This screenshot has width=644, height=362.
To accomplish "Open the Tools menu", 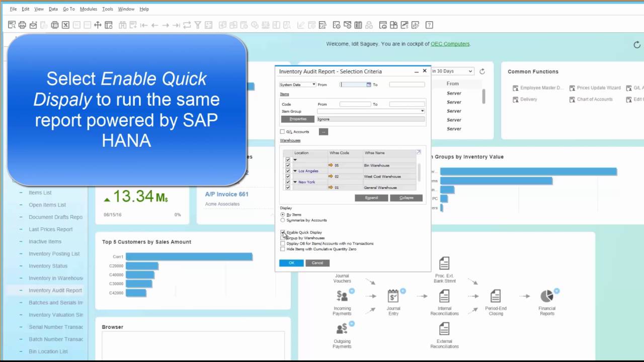I will click(x=108, y=9).
